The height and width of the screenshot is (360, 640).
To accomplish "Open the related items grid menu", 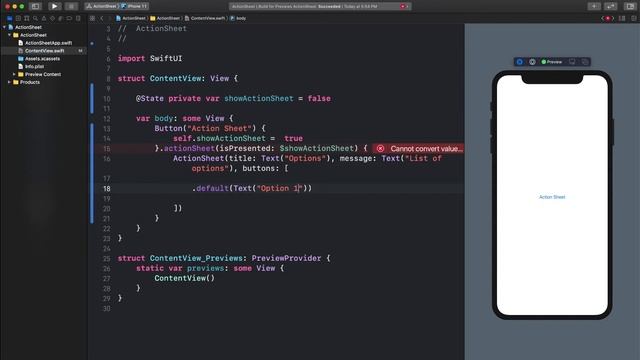I will pyautogui.click(x=93, y=18).
